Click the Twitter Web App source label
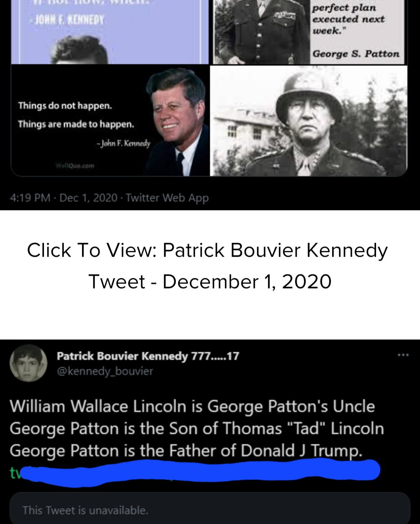420x524 pixels. click(x=167, y=198)
